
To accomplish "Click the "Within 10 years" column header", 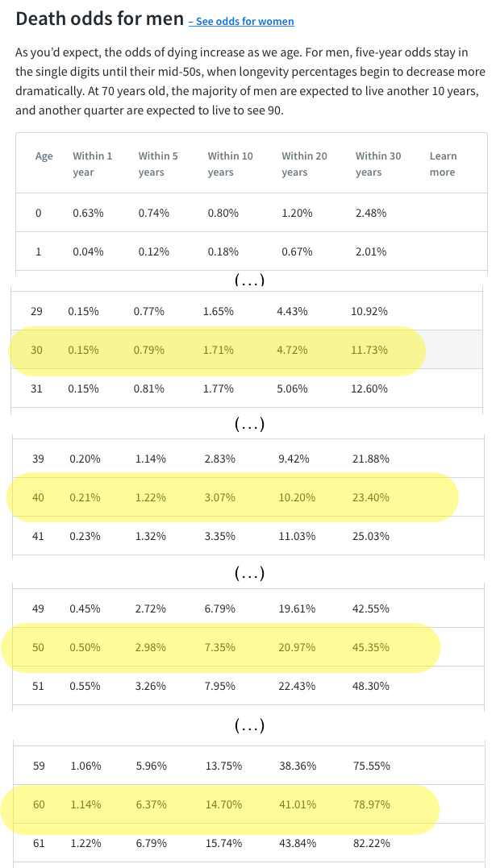I will [230, 164].
